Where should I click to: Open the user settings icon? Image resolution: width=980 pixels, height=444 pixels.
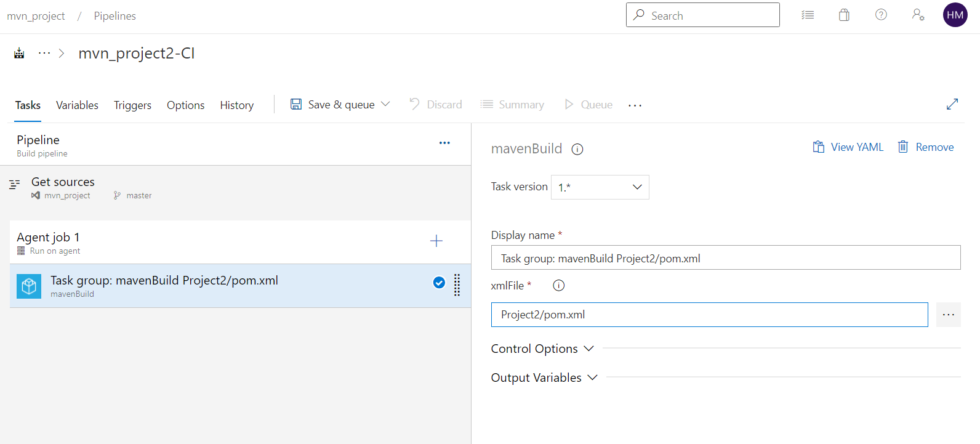(x=918, y=15)
